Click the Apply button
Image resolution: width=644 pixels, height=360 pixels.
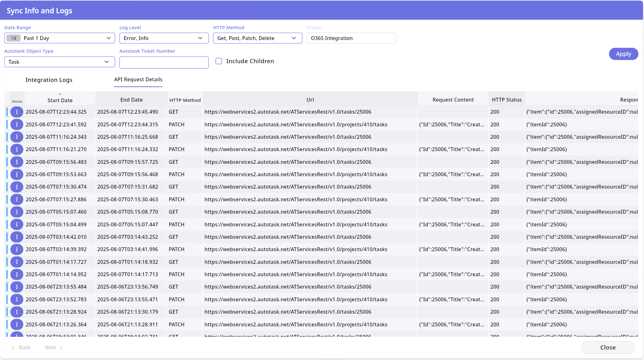pos(623,54)
